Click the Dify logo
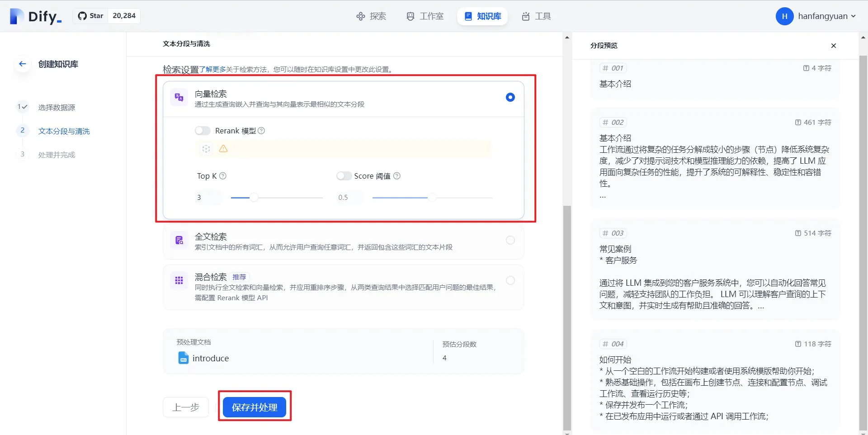The width and height of the screenshot is (868, 435). (36, 16)
